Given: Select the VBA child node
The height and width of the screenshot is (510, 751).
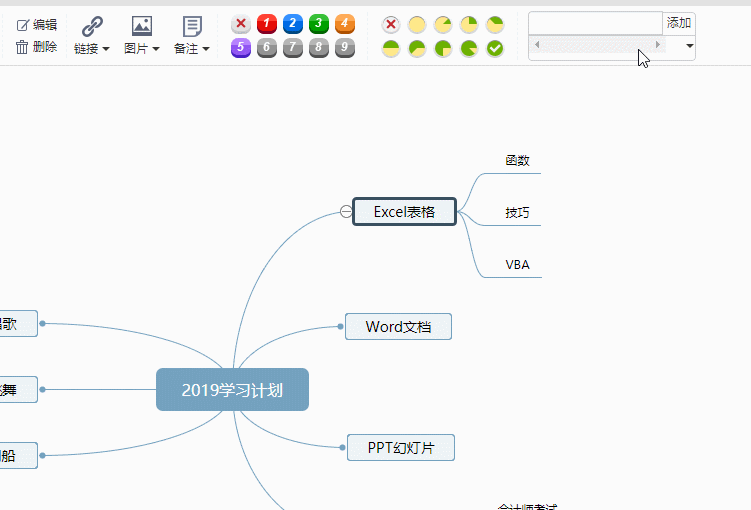Looking at the screenshot, I should 517,264.
